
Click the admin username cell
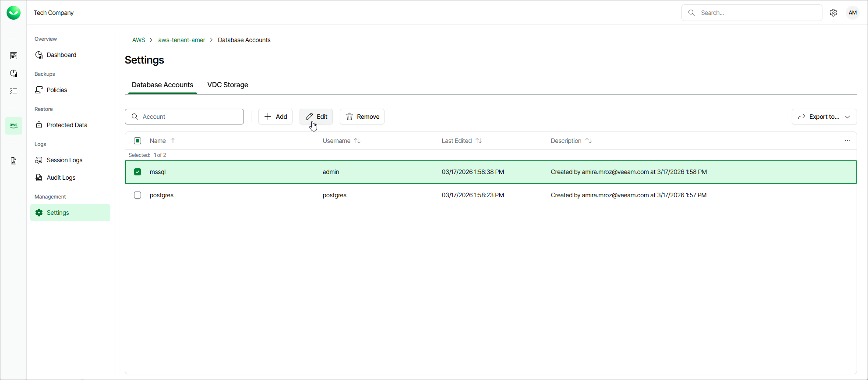(x=331, y=172)
